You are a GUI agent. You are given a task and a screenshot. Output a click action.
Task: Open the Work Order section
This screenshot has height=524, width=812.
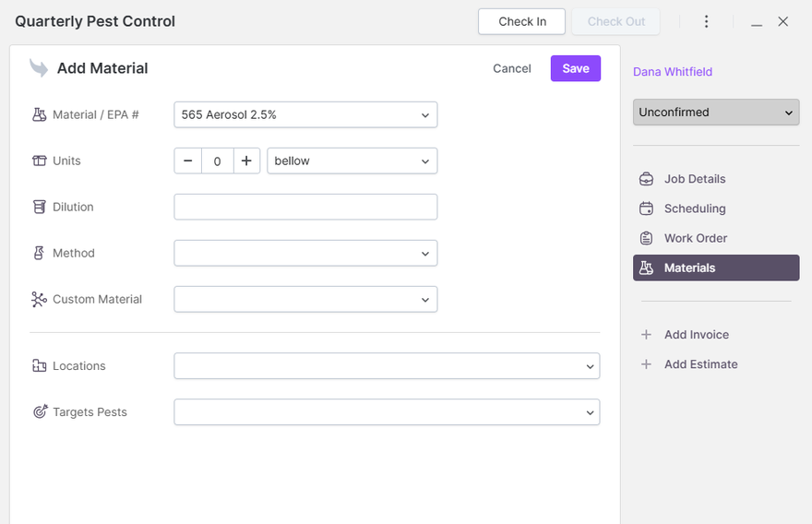[716, 238]
